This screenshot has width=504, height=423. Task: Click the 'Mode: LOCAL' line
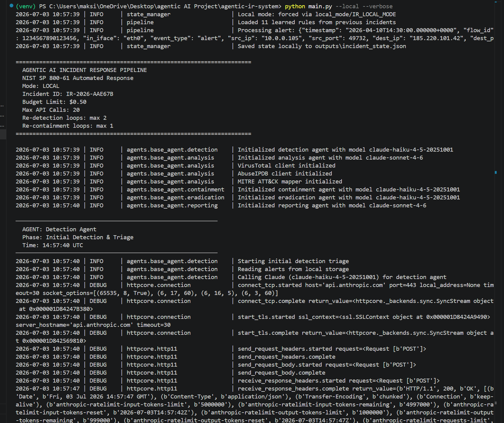click(x=41, y=86)
